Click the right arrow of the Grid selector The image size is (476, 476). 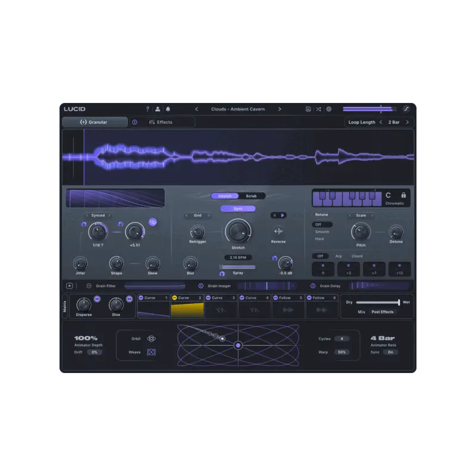pos(209,215)
